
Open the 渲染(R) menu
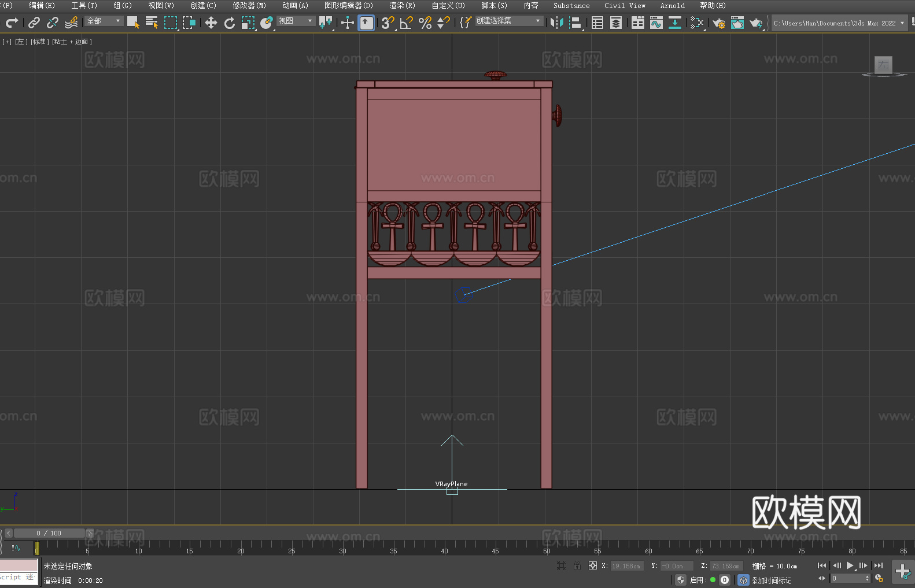coord(402,5)
